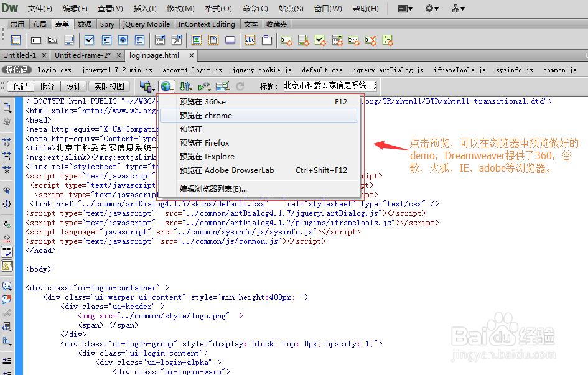Open the layout workspace switcher dropdown
This screenshot has height=375, width=588.
[405, 8]
